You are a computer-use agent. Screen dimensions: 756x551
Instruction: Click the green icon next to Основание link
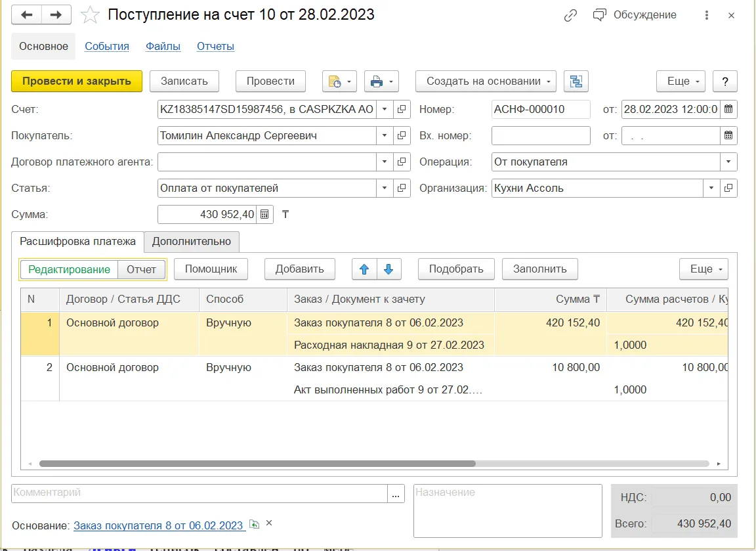point(255,524)
